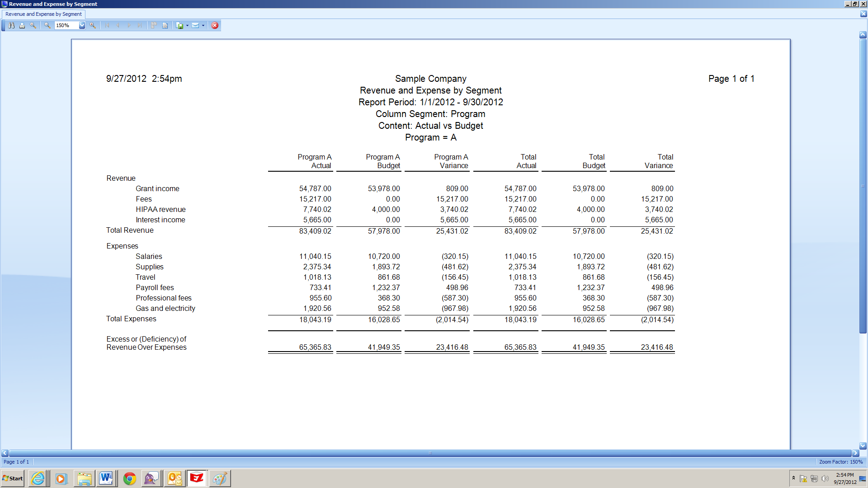Image resolution: width=868 pixels, height=488 pixels.
Task: Click the export document save icon
Action: (x=180, y=25)
